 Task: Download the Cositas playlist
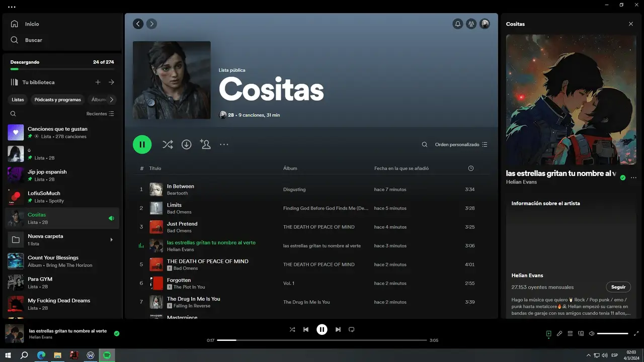click(x=186, y=144)
